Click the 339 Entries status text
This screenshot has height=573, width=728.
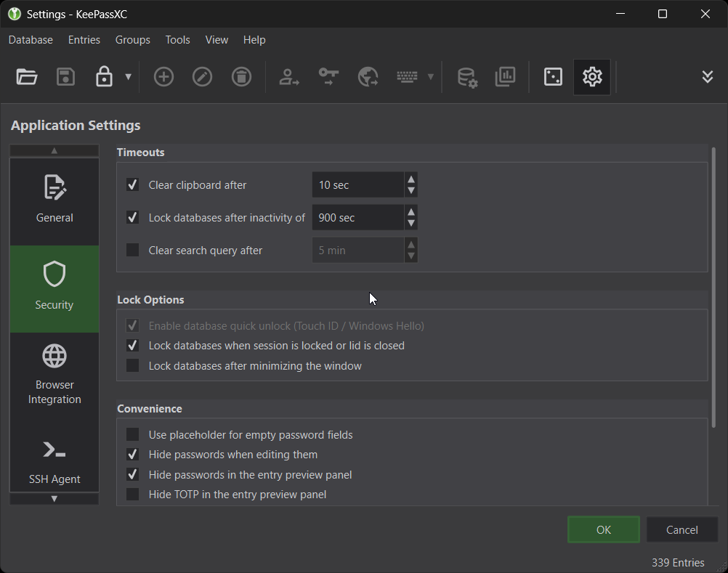coord(678,562)
